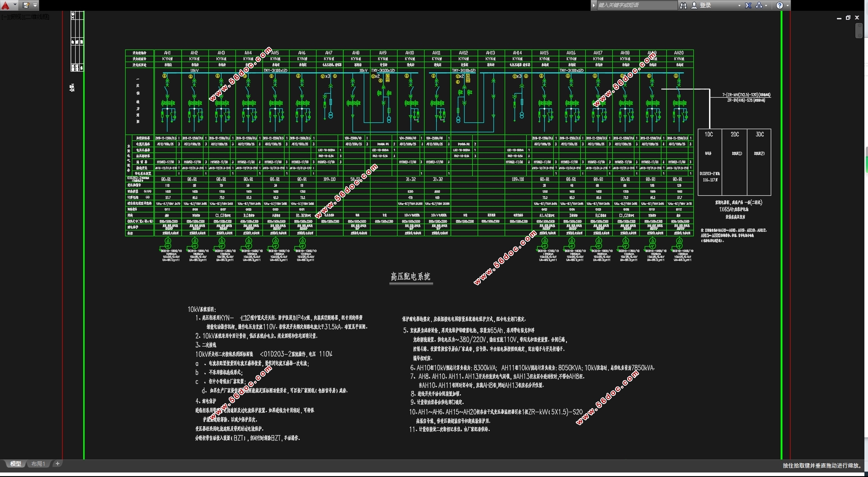Click the 登录 sign-in label
Screen dimensions: 868x477
(x=705, y=5)
